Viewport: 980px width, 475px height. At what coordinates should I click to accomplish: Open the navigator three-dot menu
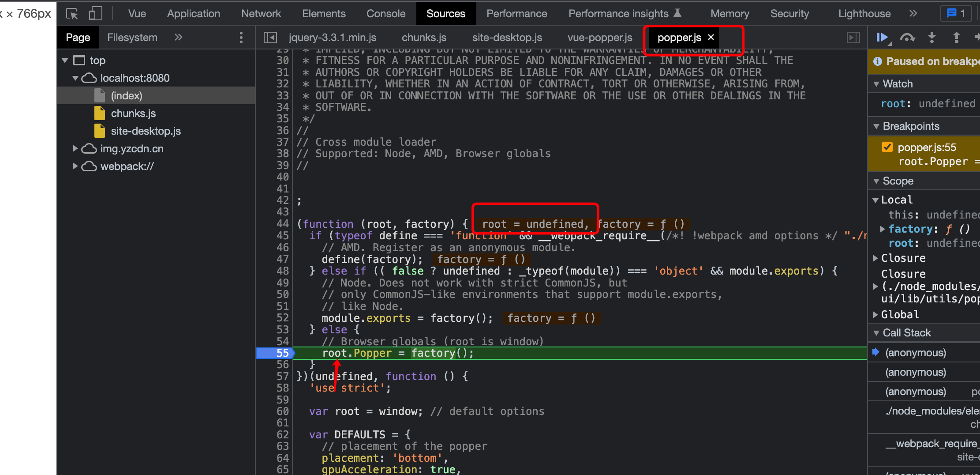(x=241, y=38)
